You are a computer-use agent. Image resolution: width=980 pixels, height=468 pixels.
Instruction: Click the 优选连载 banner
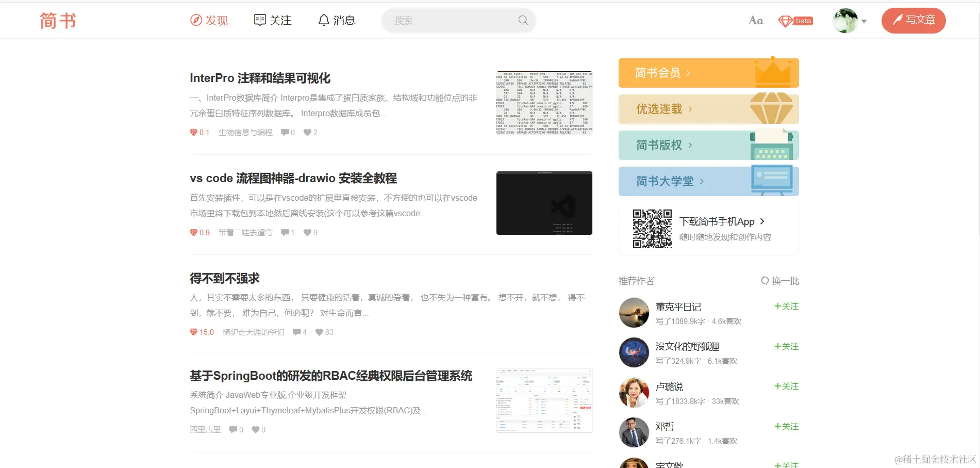[x=708, y=109]
